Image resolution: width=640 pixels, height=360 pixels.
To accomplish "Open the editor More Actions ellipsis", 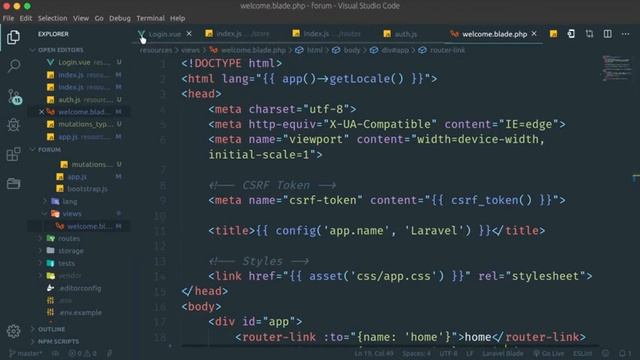I will [625, 34].
